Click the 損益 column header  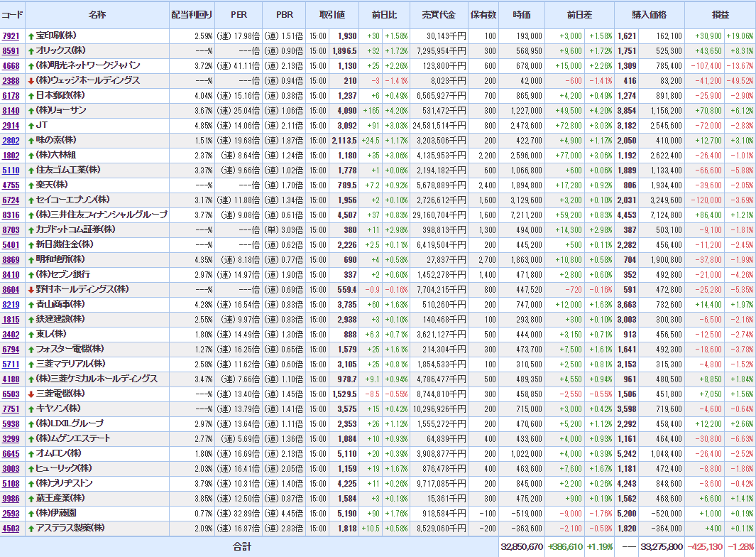tap(720, 14)
